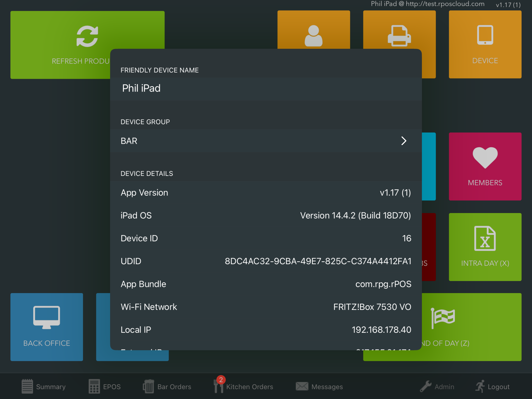Viewport: 532px width, 399px height.
Task: Tap the Refresh Products sync icon
Action: (x=87, y=36)
